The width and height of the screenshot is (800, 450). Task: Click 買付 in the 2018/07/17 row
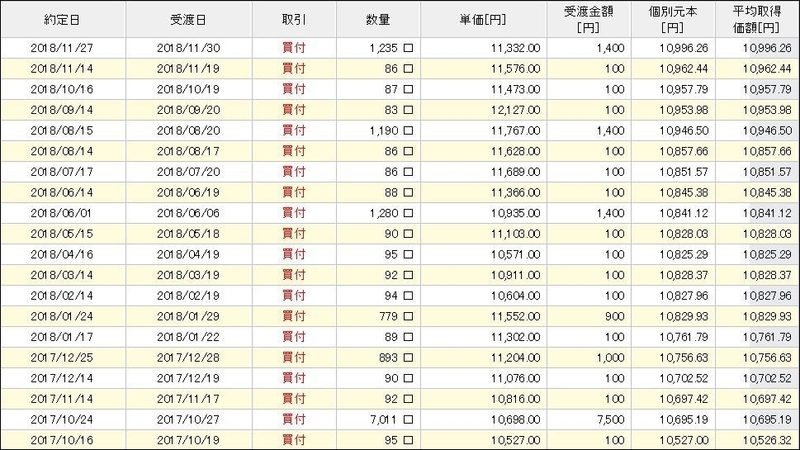[294, 172]
